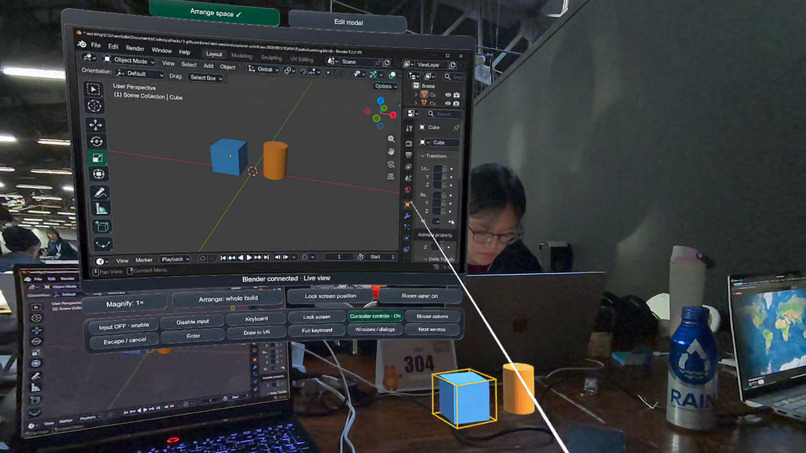Click the Blender logo menu icon
This screenshot has height=453, width=806.
[x=82, y=44]
